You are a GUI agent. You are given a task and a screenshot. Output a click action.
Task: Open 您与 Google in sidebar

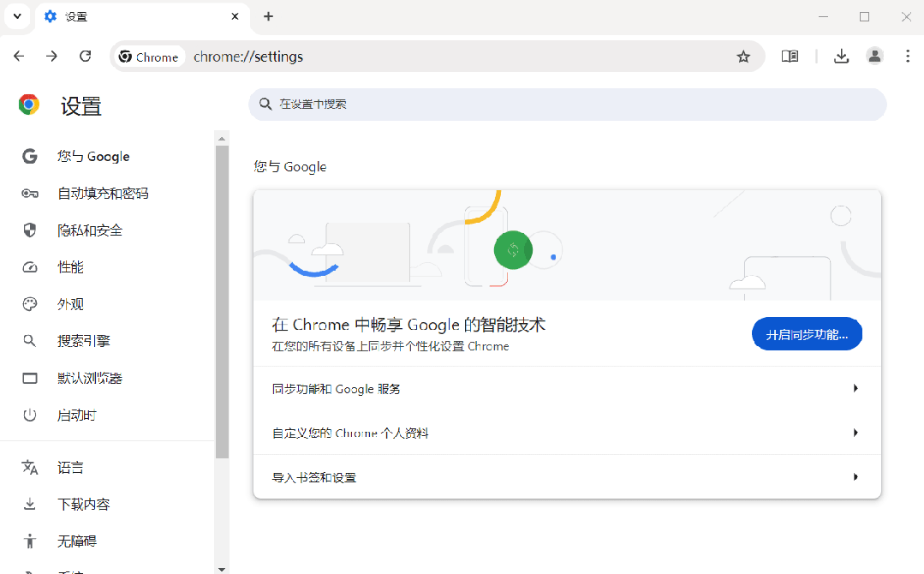coord(107,156)
